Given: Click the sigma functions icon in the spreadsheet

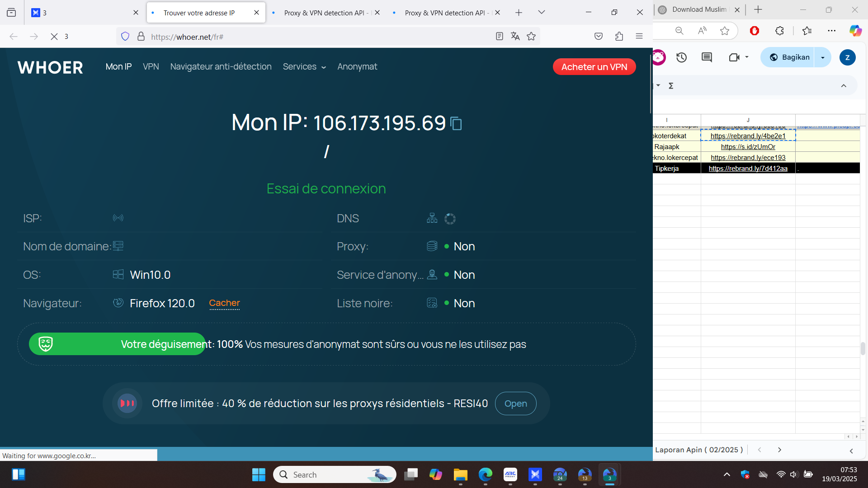Looking at the screenshot, I should click(671, 86).
